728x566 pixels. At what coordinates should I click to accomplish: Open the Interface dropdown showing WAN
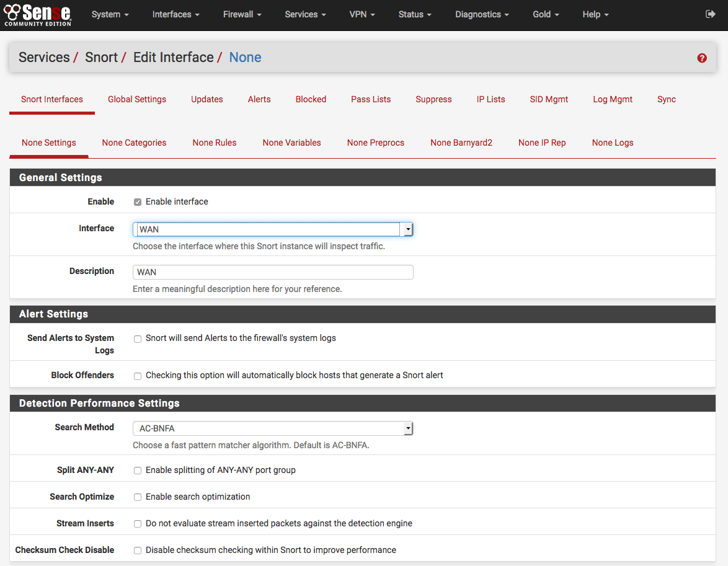click(272, 229)
